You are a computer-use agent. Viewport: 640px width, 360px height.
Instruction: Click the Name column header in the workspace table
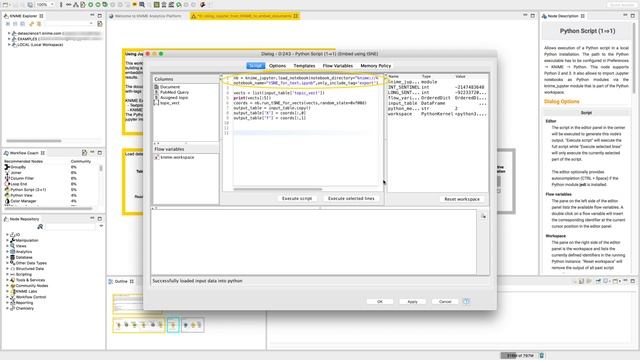click(394, 77)
